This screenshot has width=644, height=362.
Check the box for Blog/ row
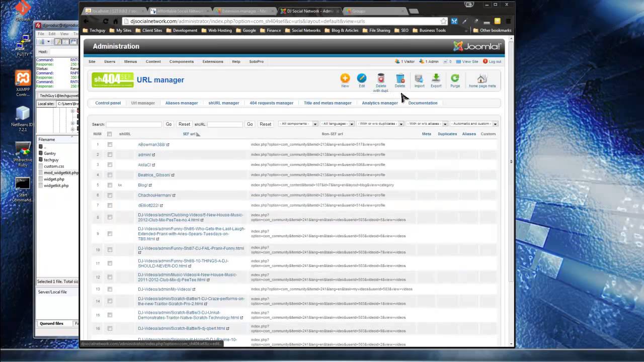coord(110,185)
